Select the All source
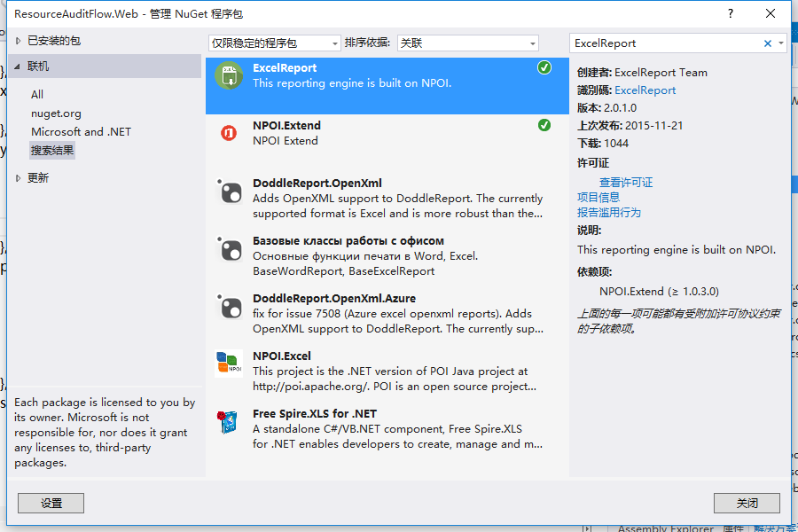 [37, 94]
